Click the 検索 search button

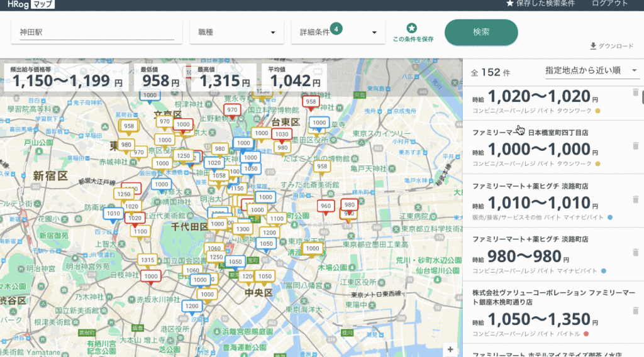[x=481, y=32]
